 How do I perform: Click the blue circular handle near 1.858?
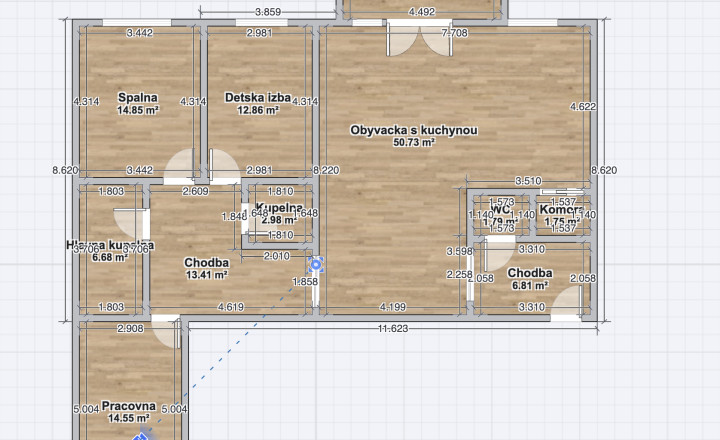pos(316,265)
